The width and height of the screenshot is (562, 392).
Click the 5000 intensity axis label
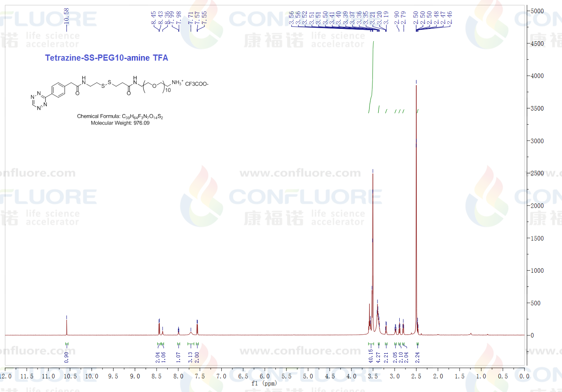click(537, 11)
